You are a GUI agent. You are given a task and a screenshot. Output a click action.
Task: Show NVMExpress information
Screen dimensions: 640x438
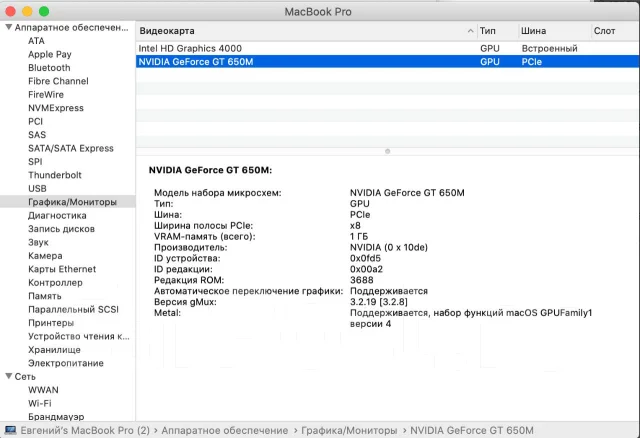tap(56, 108)
